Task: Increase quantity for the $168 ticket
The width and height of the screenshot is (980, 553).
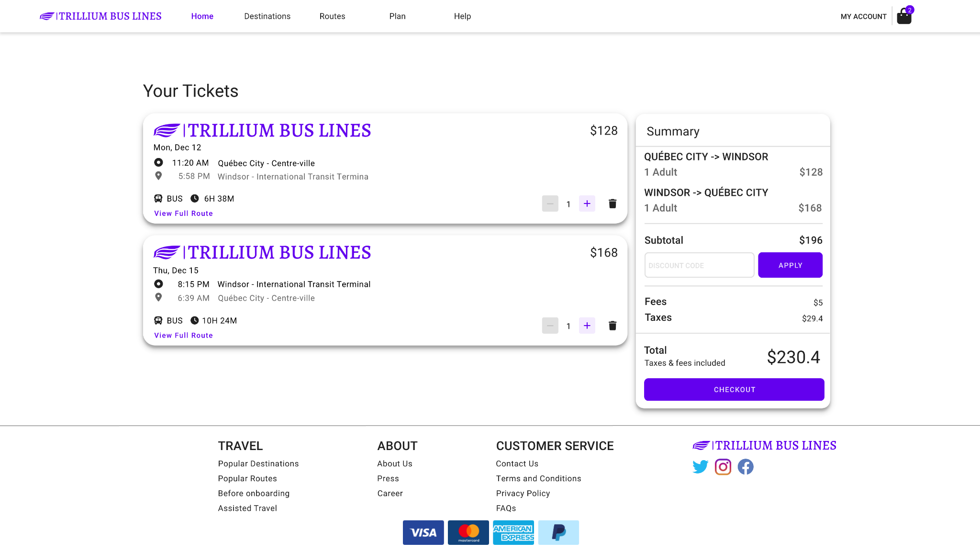Action: pyautogui.click(x=587, y=326)
